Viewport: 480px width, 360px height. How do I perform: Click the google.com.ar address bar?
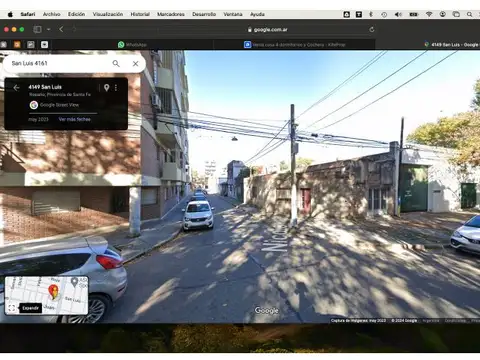[268, 29]
